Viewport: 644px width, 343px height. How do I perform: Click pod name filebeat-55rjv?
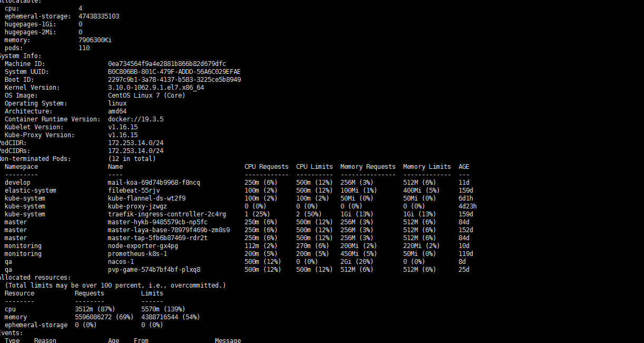134,190
